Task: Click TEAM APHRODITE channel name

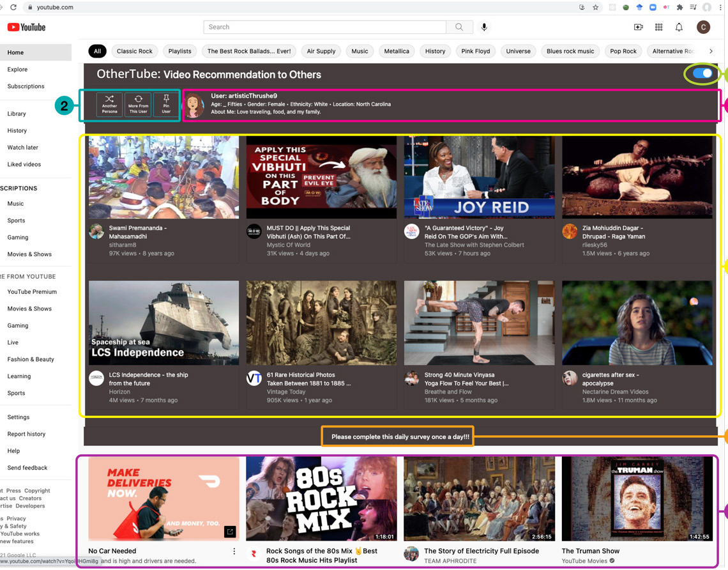Action: [x=450, y=560]
